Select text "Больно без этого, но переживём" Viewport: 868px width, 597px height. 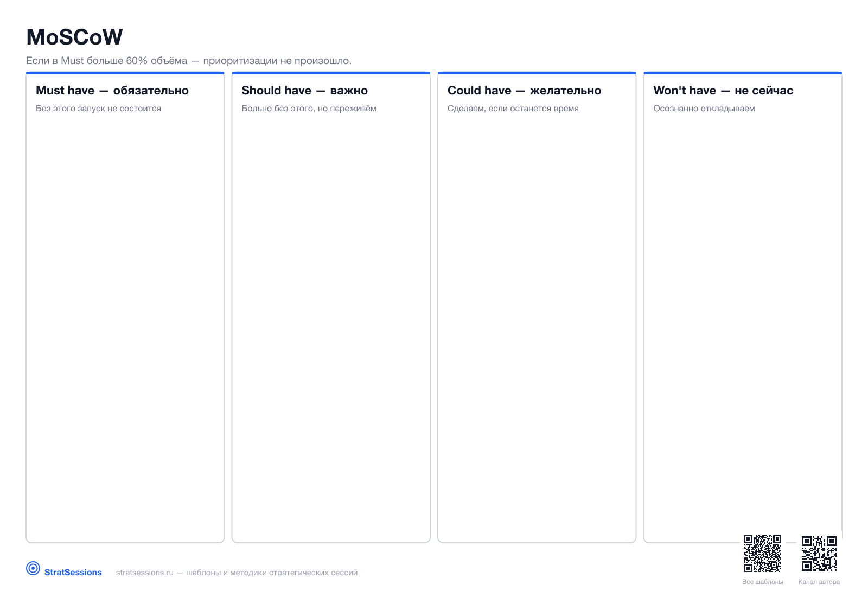tap(309, 109)
